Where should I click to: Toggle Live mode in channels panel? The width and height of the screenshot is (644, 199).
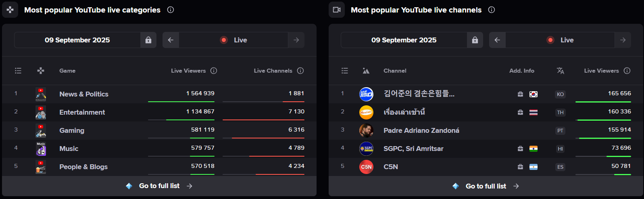[x=560, y=40]
